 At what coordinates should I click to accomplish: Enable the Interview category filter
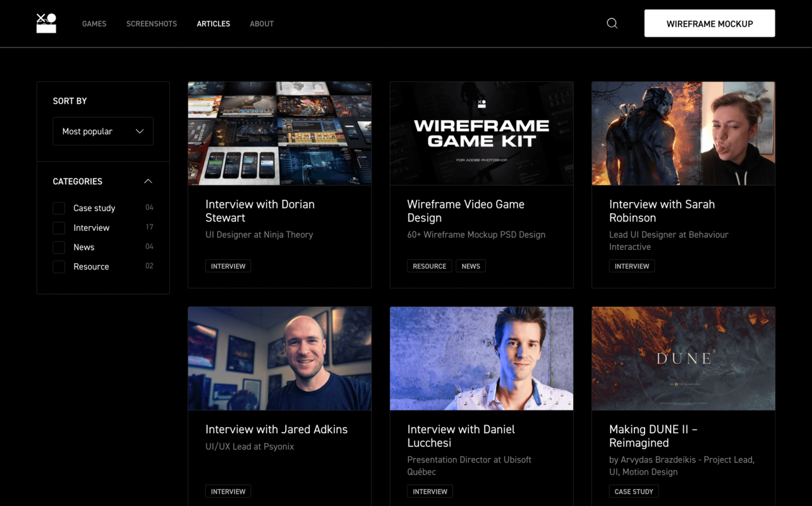[59, 228]
